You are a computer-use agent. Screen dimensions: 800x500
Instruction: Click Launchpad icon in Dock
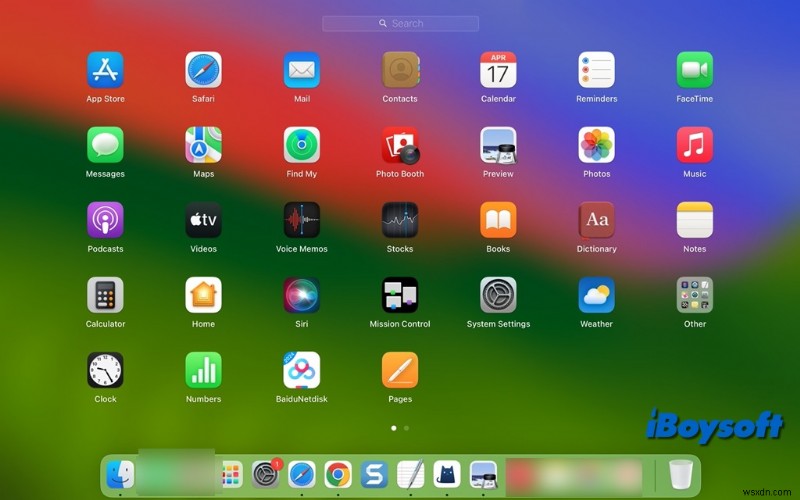(x=232, y=474)
